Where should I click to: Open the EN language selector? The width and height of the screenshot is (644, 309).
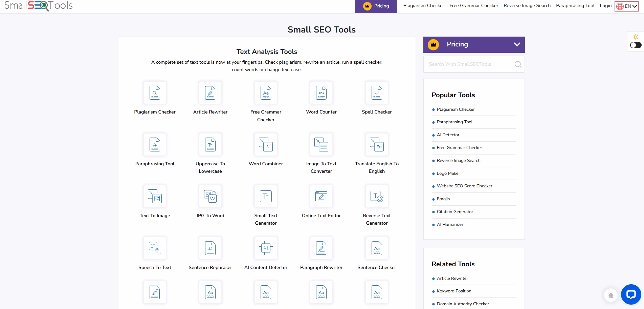tap(626, 6)
